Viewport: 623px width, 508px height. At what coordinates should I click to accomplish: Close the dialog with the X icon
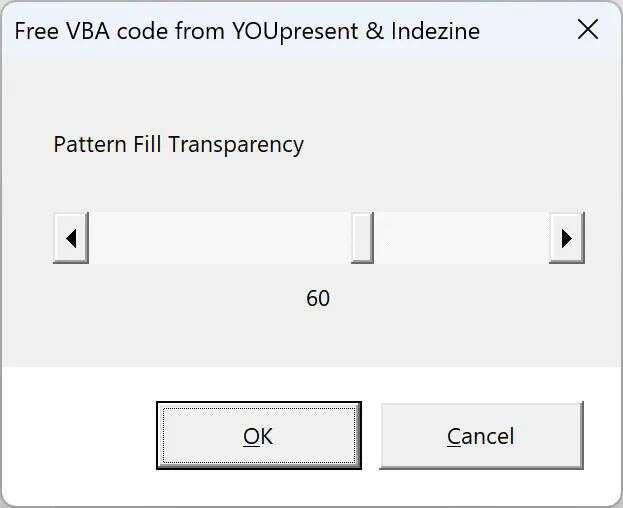588,30
